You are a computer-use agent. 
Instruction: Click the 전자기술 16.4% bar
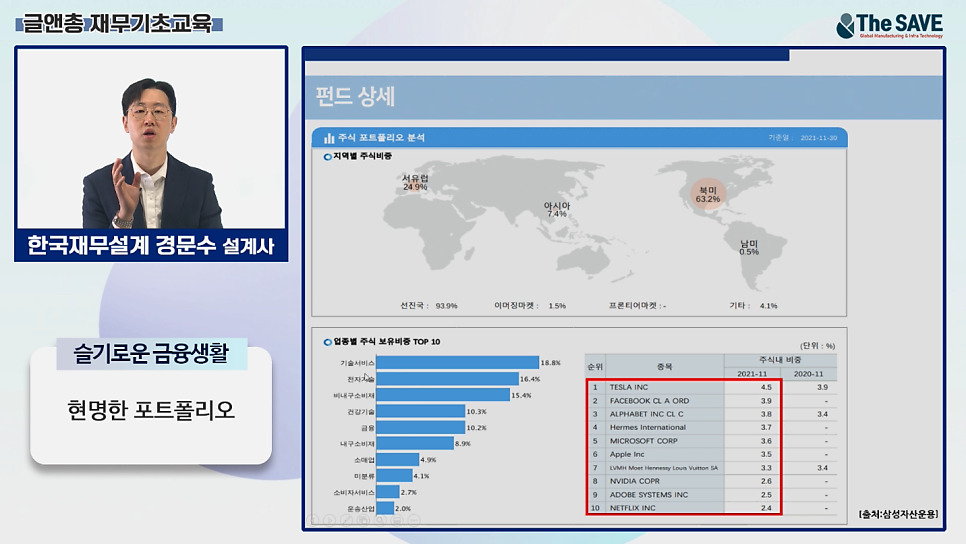point(447,379)
